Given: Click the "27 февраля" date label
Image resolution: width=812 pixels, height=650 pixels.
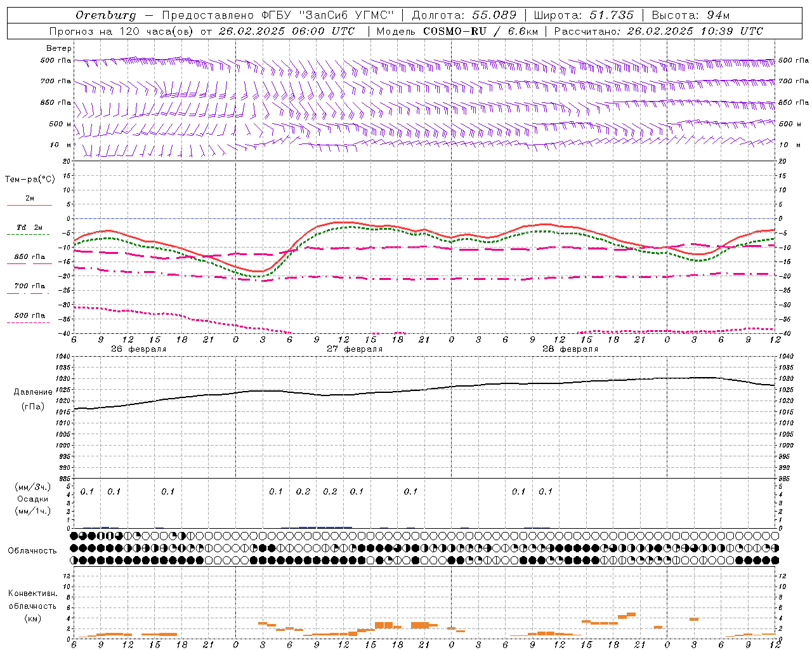Looking at the screenshot, I should [x=355, y=349].
